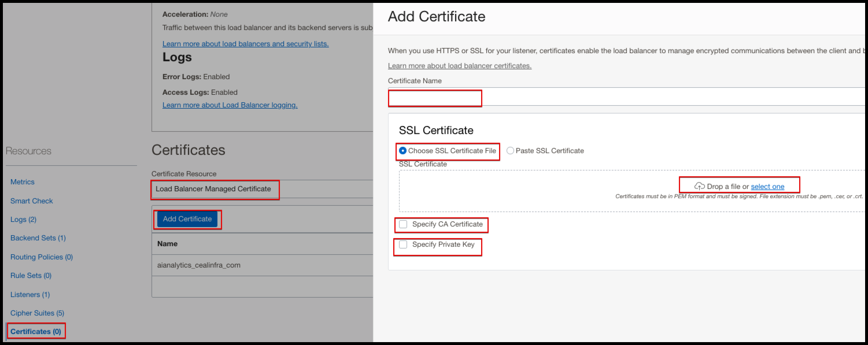The width and height of the screenshot is (868, 345).
Task: Click the Add Certificate button
Action: 187,219
